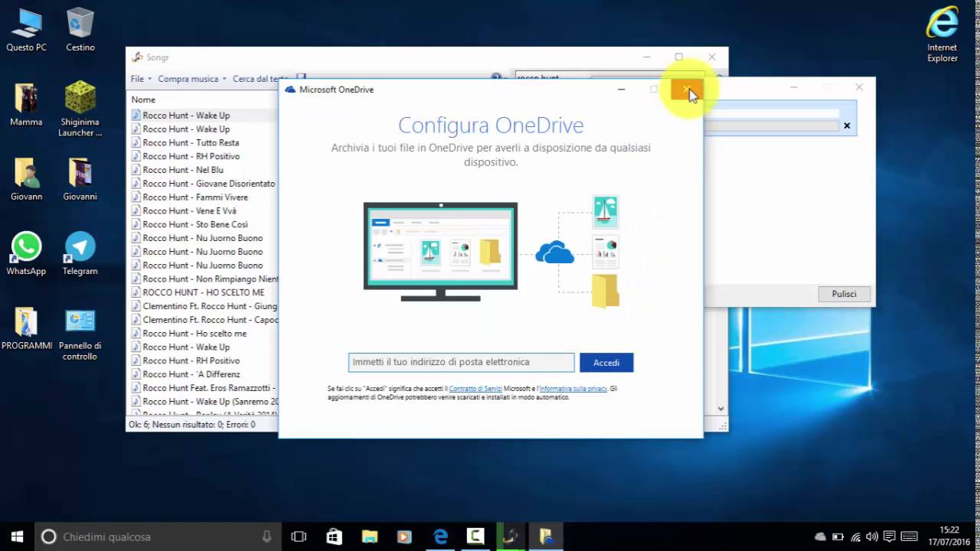This screenshot has height=551, width=980.
Task: Select the PROGRAMMI folder icon
Action: (x=26, y=328)
